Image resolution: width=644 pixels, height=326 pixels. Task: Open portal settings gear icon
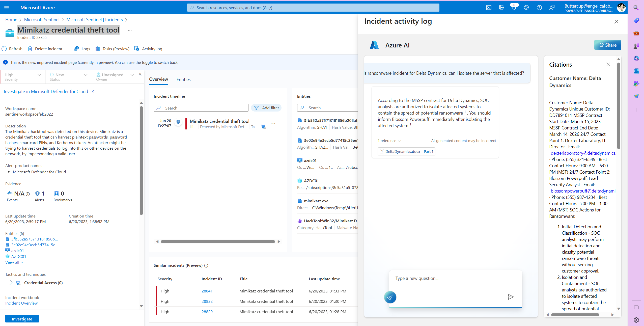point(526,8)
